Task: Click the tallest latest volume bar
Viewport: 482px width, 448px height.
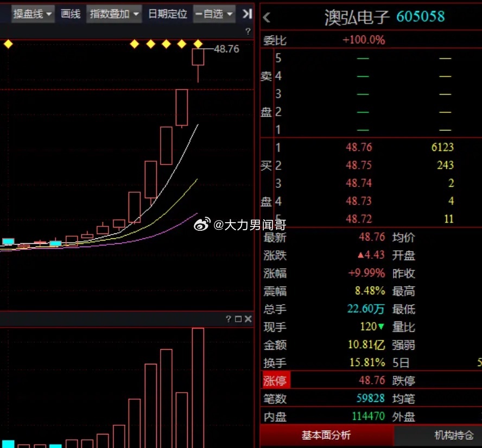Action: coord(198,388)
